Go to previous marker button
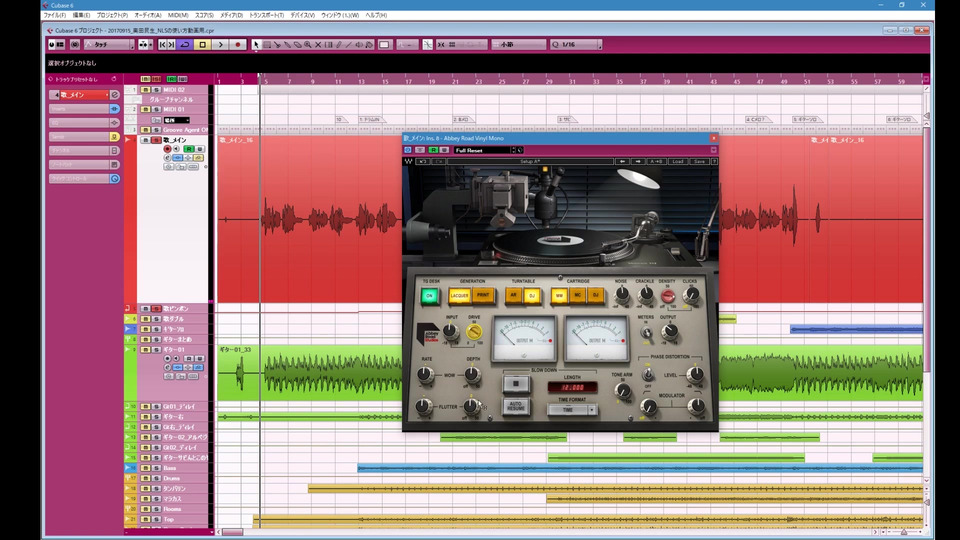The width and height of the screenshot is (960, 540). (162, 45)
